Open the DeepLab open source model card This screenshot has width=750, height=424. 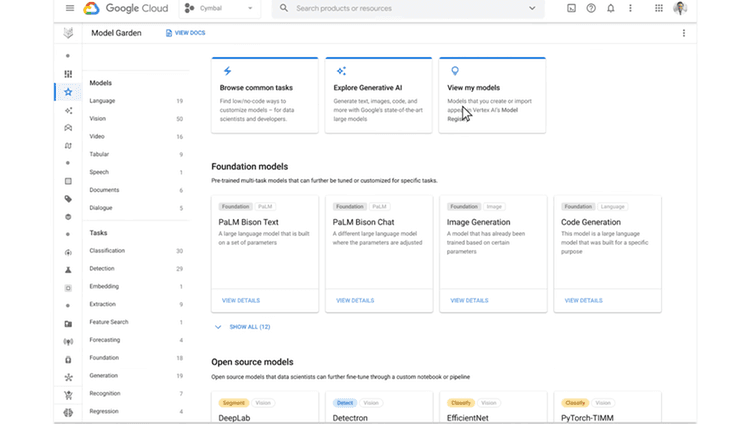tap(265, 408)
